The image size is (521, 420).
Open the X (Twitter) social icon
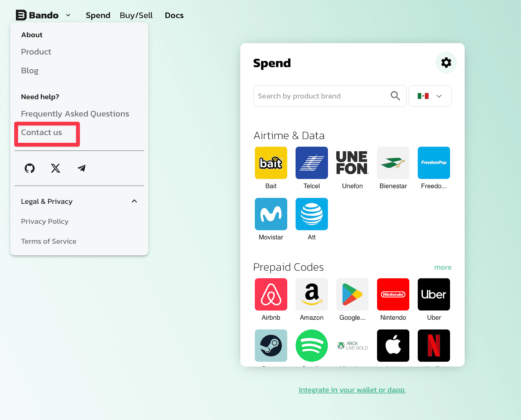pos(56,168)
